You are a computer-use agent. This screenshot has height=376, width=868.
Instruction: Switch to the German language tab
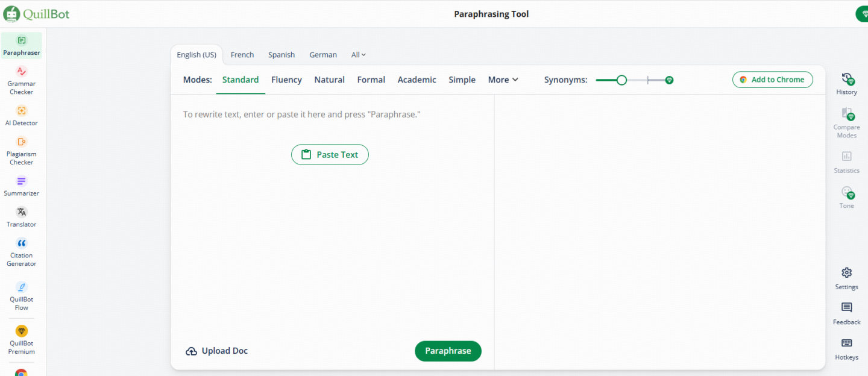click(323, 55)
